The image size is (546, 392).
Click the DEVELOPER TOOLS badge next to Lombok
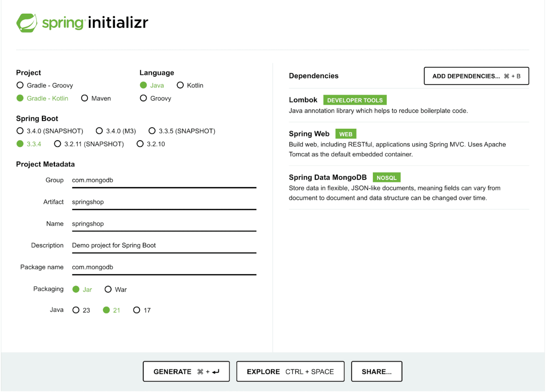point(355,100)
